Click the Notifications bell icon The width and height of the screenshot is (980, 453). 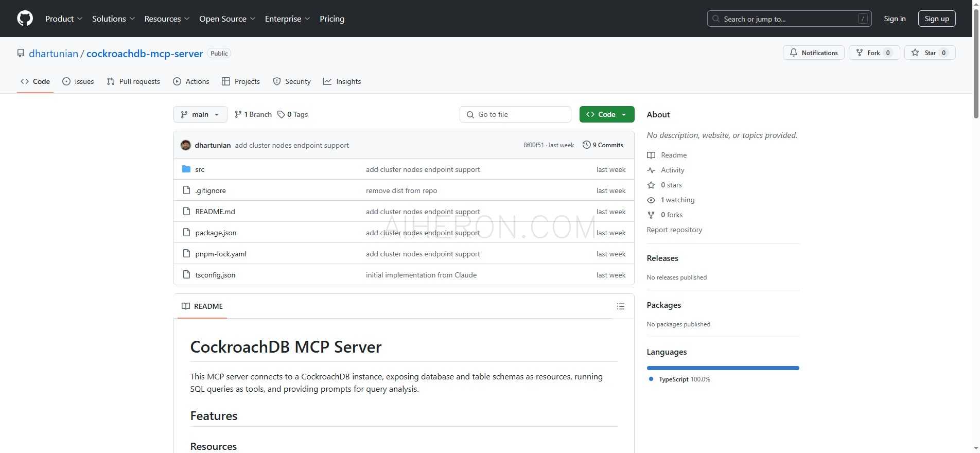794,53
